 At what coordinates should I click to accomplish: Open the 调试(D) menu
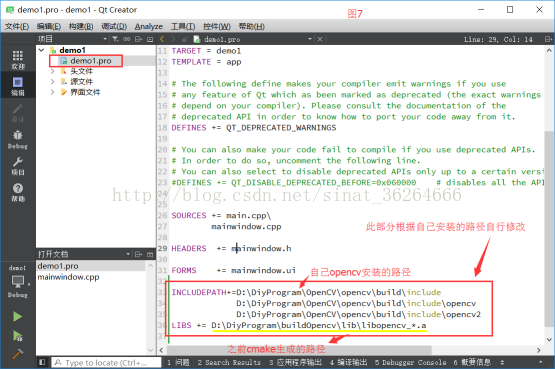[x=114, y=27]
